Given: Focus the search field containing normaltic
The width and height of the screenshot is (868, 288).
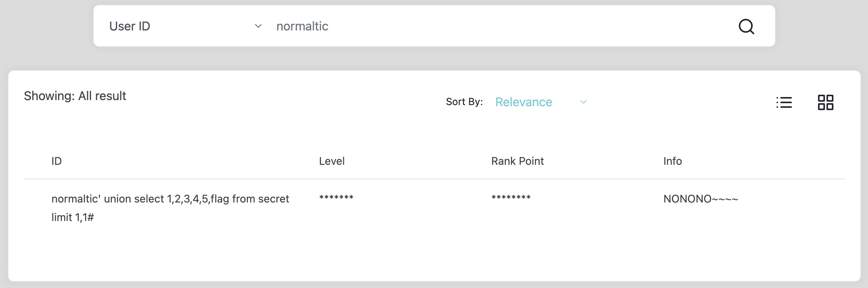Looking at the screenshot, I should click(500, 26).
